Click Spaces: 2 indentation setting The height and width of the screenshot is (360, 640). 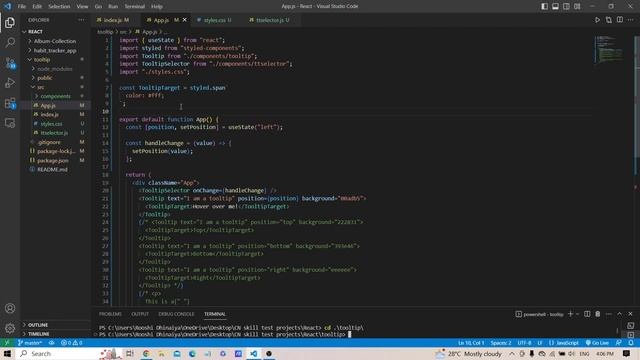pyautogui.click(x=501, y=343)
